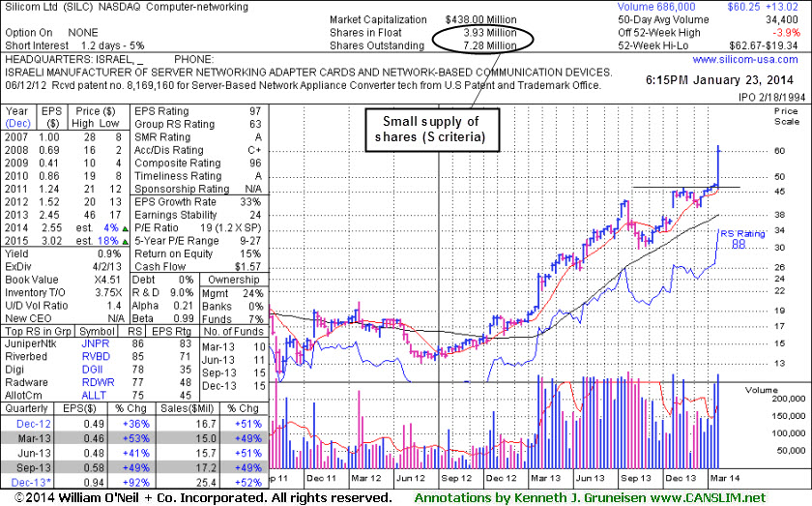Click the 2015 estimate green up arrow
The image size is (812, 506).
tap(125, 241)
